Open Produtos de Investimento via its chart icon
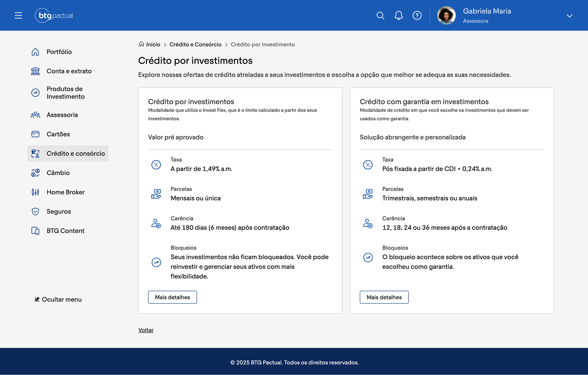Image resolution: width=588 pixels, height=375 pixels. coord(35,93)
